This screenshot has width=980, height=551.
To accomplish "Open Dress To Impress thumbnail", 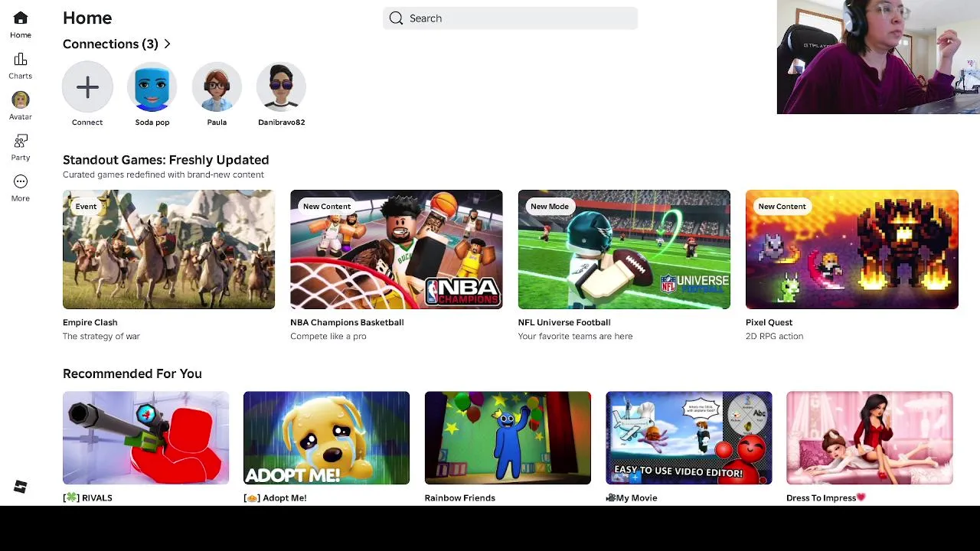I will point(870,438).
